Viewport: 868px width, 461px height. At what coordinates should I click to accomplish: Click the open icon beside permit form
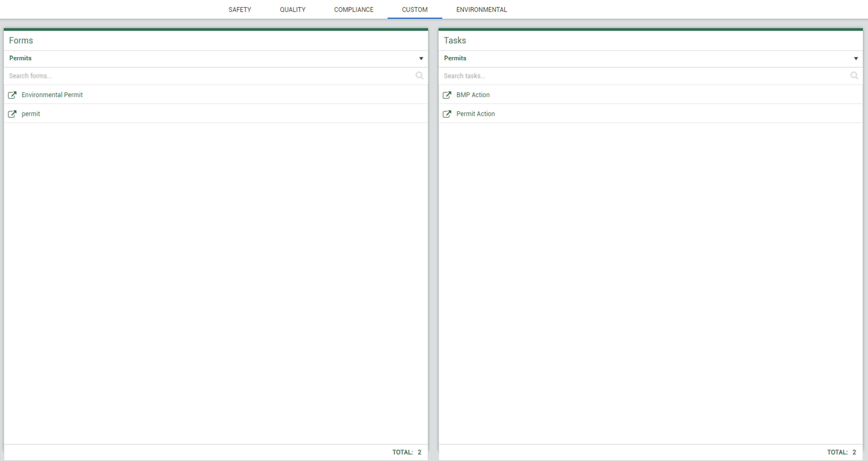click(x=12, y=114)
